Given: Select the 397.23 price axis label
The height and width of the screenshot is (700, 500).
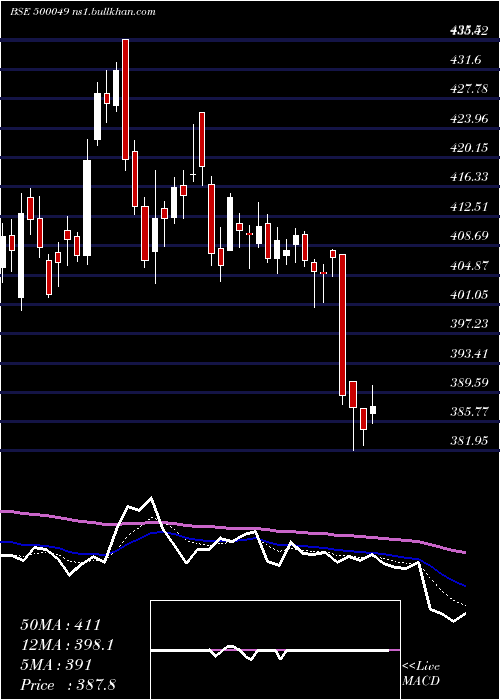Looking at the screenshot, I should [469, 324].
